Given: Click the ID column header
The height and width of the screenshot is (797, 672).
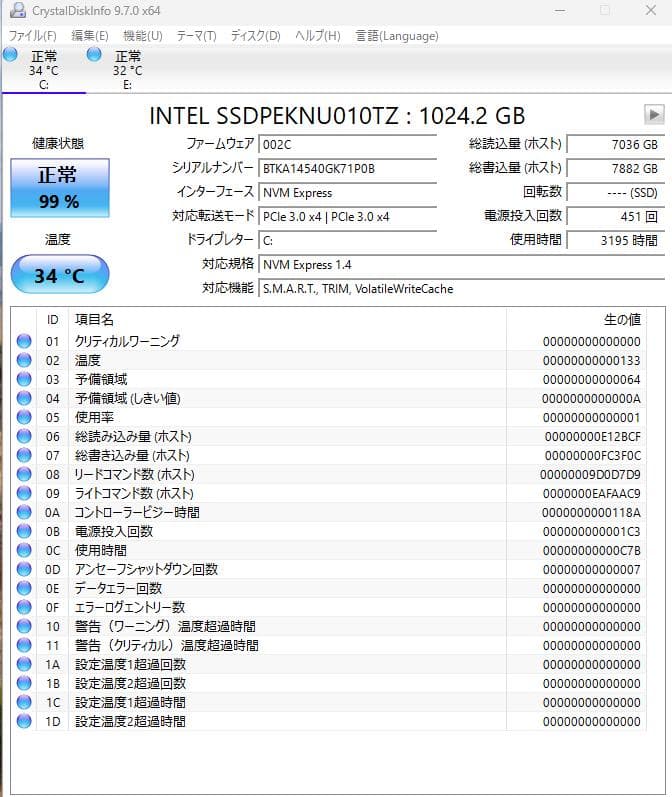Looking at the screenshot, I should coord(52,320).
